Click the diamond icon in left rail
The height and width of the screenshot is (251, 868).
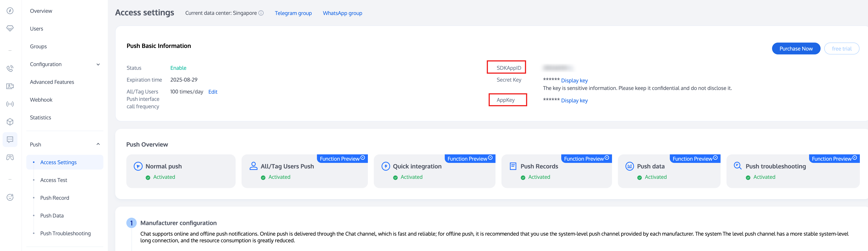pyautogui.click(x=10, y=28)
